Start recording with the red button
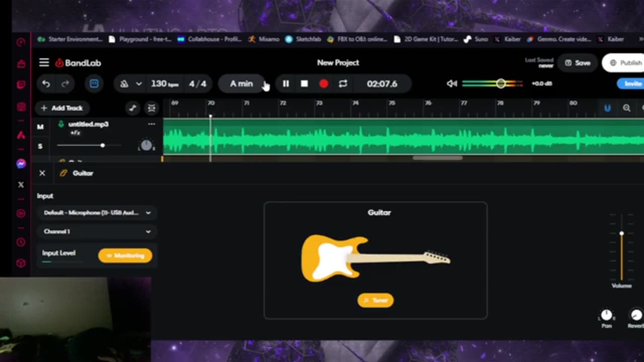 click(x=324, y=84)
